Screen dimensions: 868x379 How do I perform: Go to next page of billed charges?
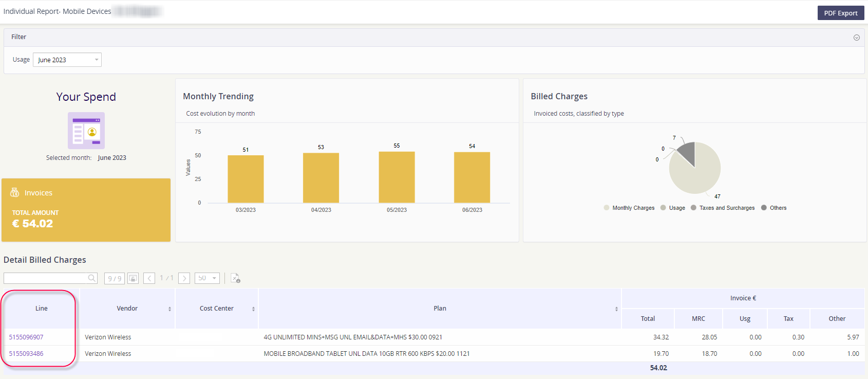(x=184, y=278)
